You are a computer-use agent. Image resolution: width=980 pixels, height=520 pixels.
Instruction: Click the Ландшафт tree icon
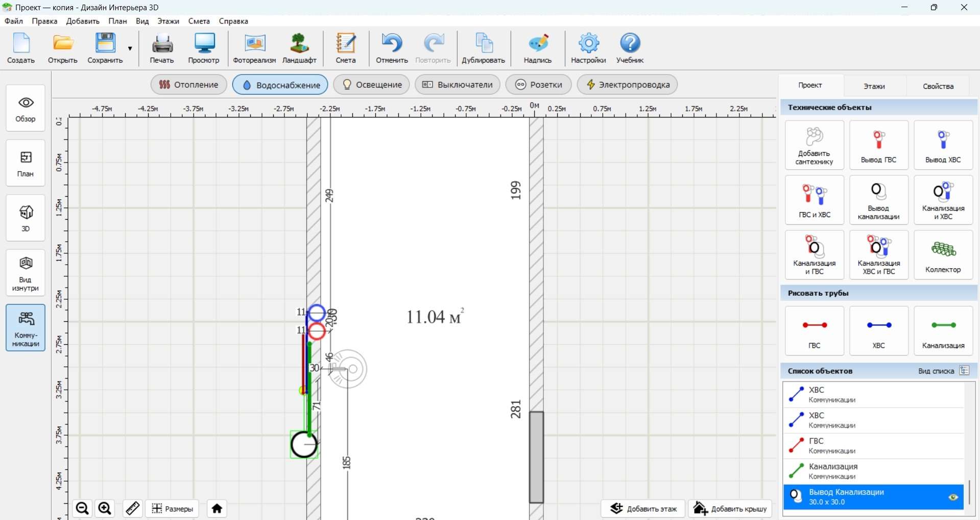(x=299, y=49)
